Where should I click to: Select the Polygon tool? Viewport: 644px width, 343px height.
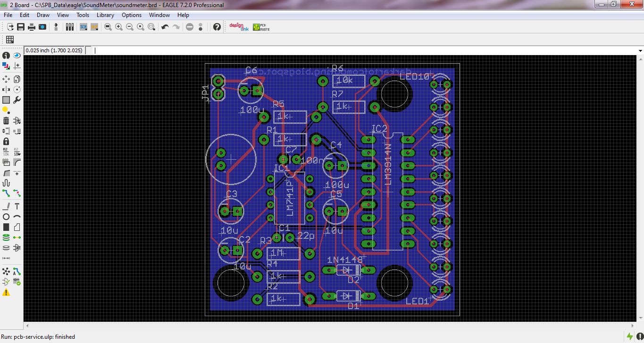click(x=17, y=227)
